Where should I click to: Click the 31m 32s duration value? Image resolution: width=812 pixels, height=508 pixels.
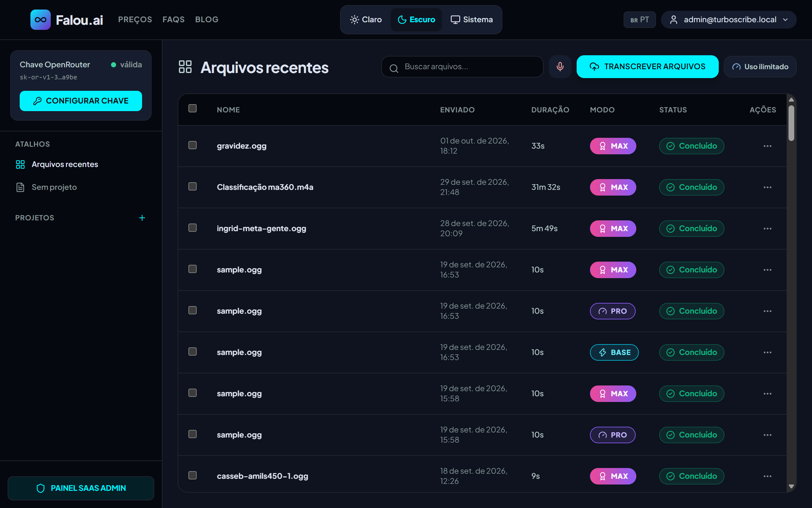point(546,187)
